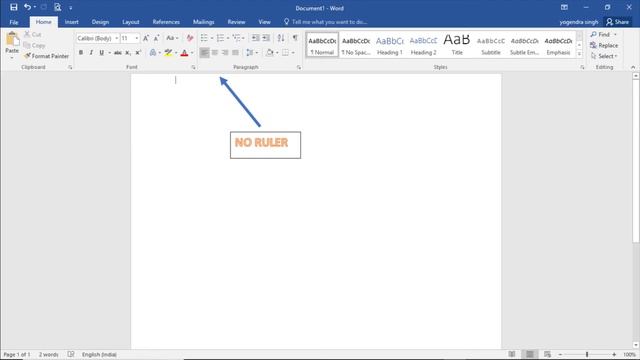Screen dimensions: 640x360
Task: Toggle Show/Hide paragraph marks
Action: coord(295,38)
